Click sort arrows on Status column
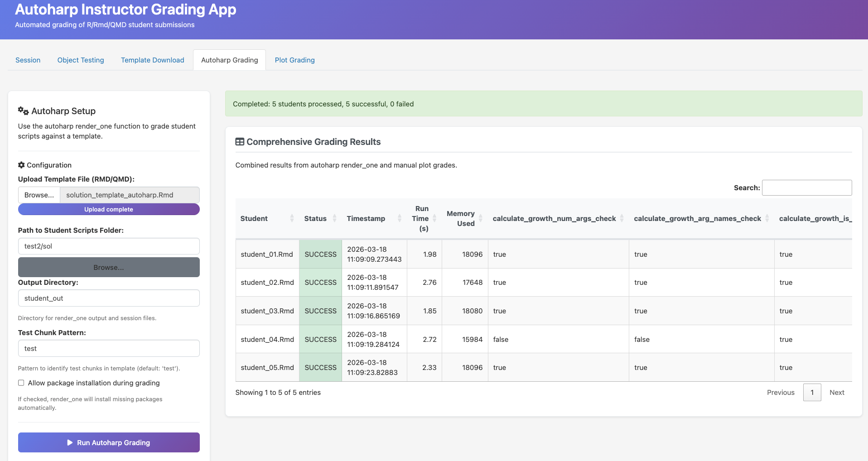Image resolution: width=868 pixels, height=461 pixels. point(334,219)
